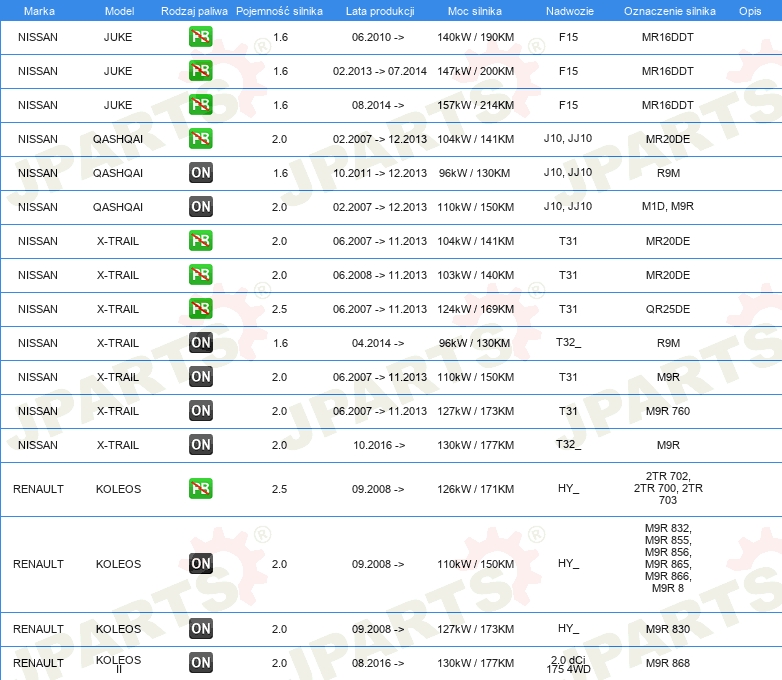Click the Opis column header
Screen dimensions: 782x680
(750, 11)
